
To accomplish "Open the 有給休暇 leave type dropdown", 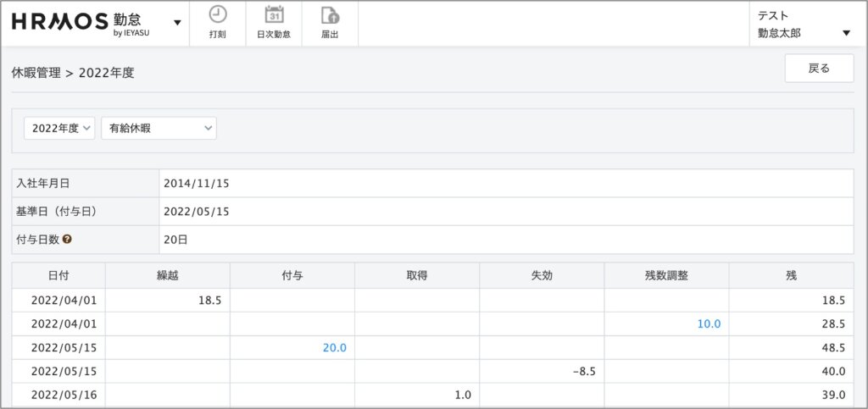I will [x=159, y=128].
